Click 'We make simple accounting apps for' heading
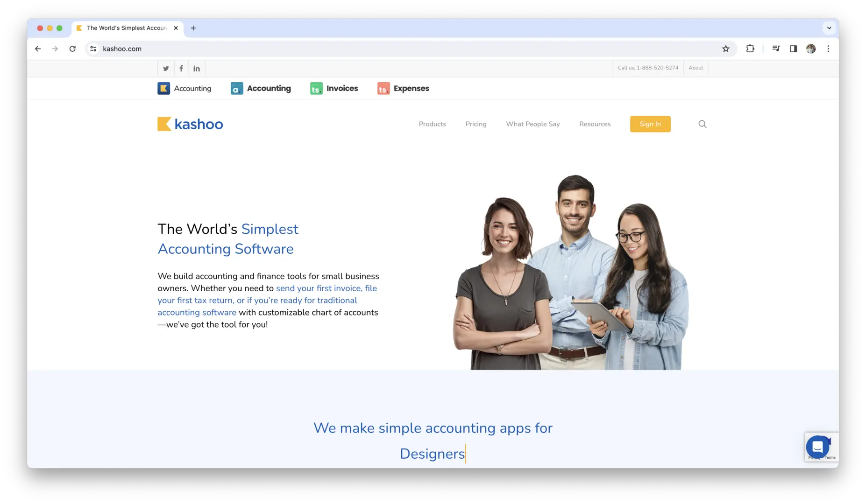Viewport: 866px width, 504px height. click(433, 428)
